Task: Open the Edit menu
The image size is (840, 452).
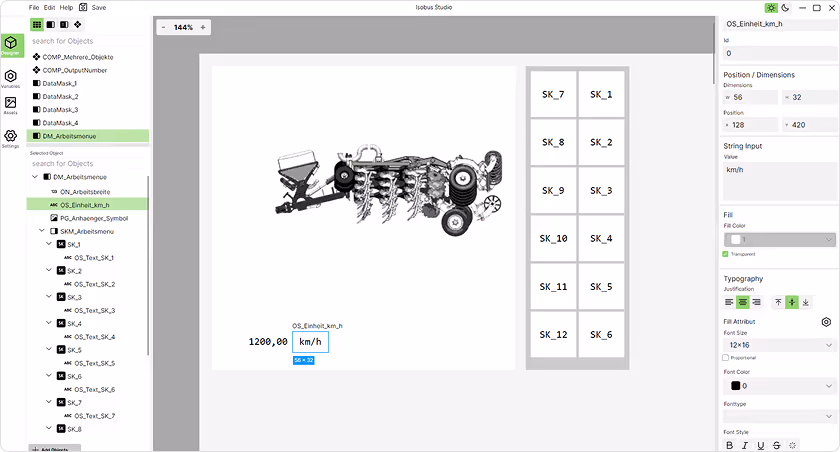Action: (x=49, y=7)
